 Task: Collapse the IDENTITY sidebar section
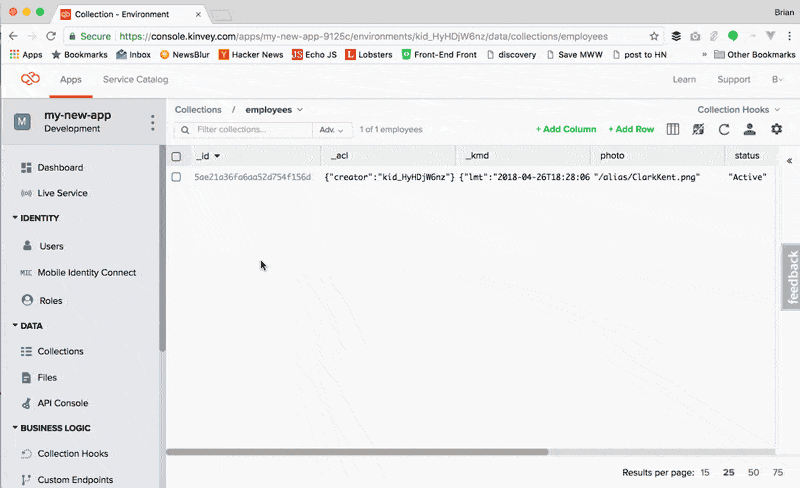pyautogui.click(x=16, y=218)
